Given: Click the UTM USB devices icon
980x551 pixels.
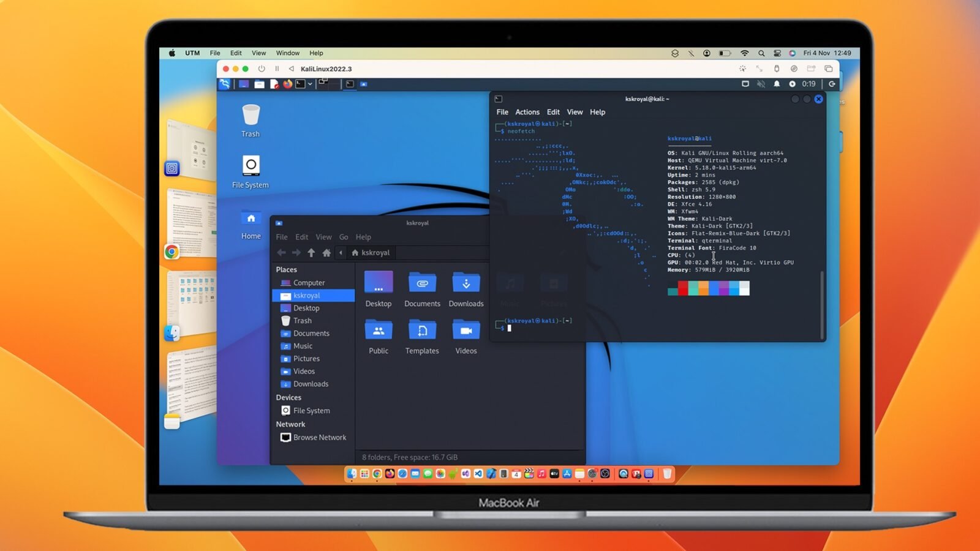Looking at the screenshot, I should [777, 69].
